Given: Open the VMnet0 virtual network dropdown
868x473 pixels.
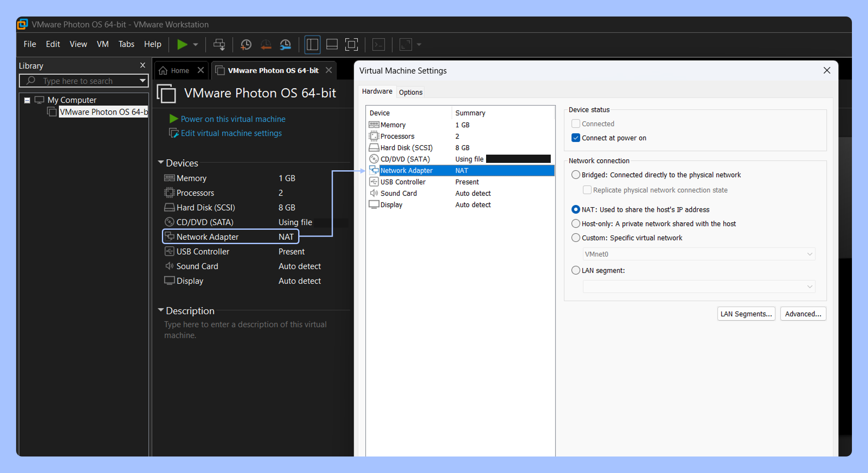Looking at the screenshot, I should point(699,254).
